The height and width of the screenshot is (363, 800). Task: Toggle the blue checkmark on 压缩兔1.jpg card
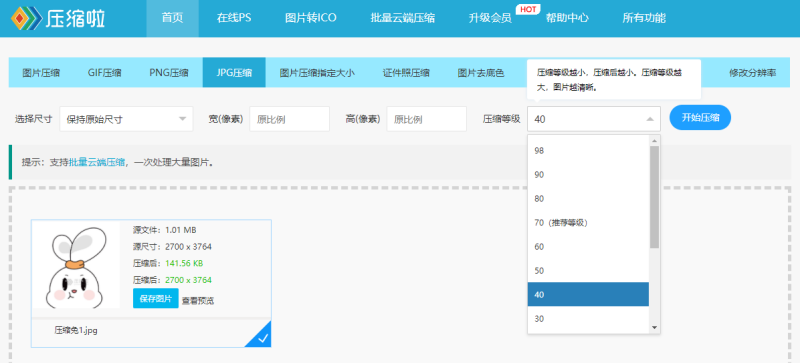[262, 337]
